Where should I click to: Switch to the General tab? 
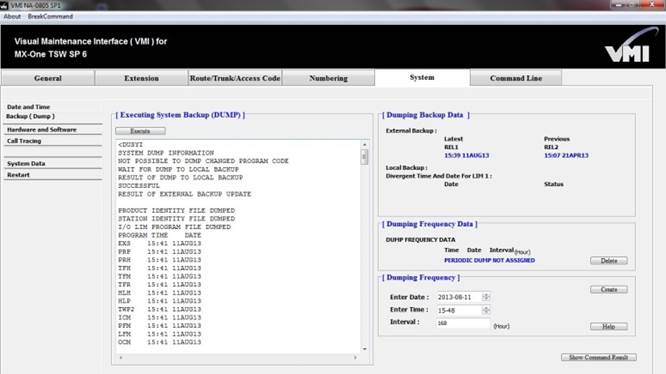[48, 78]
